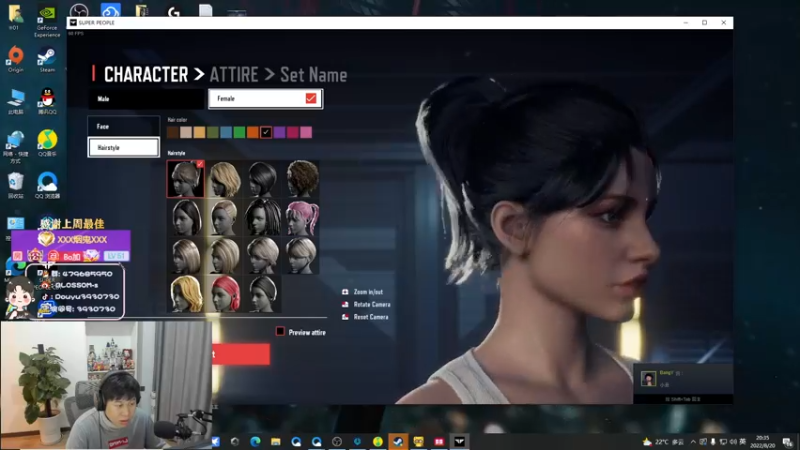Choose the short blonde undercut hairstyle, second row
800x450 pixels.
(x=224, y=217)
